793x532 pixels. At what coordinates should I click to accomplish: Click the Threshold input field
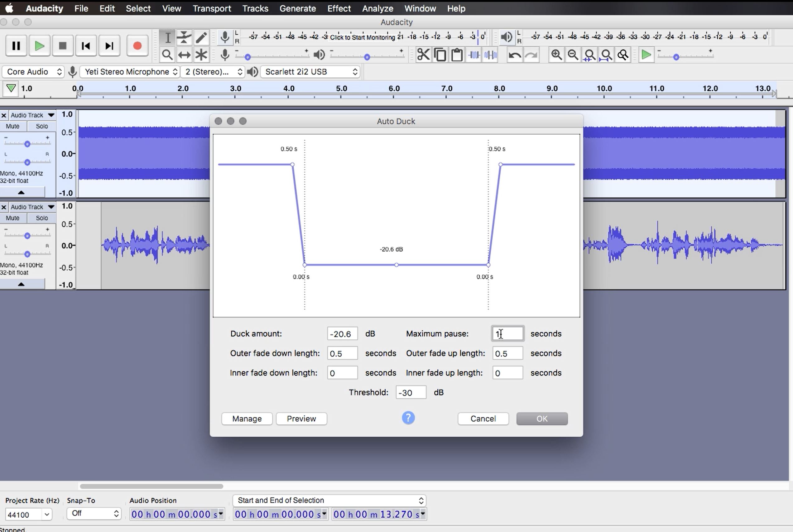pos(411,393)
